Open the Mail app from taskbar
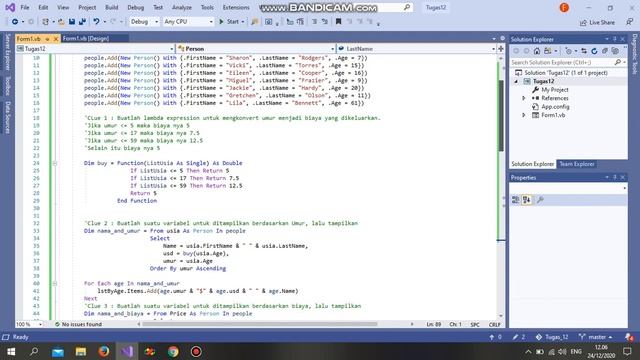 tap(58, 351)
